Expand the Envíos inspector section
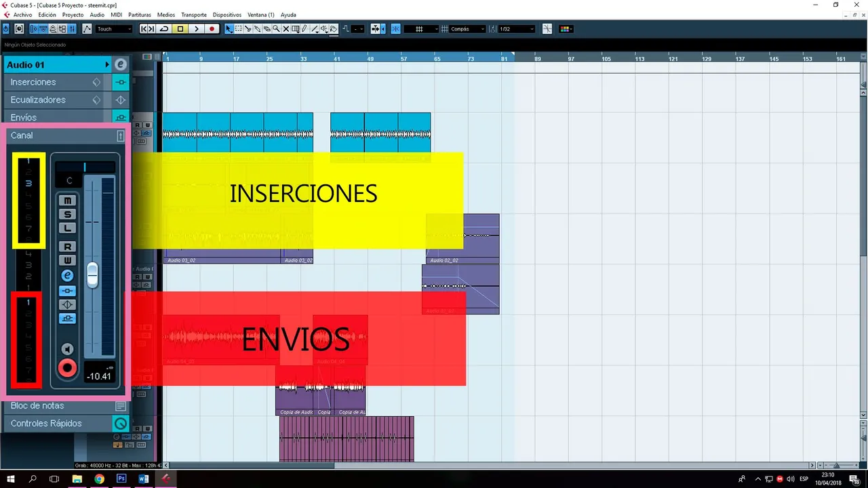 coord(58,117)
